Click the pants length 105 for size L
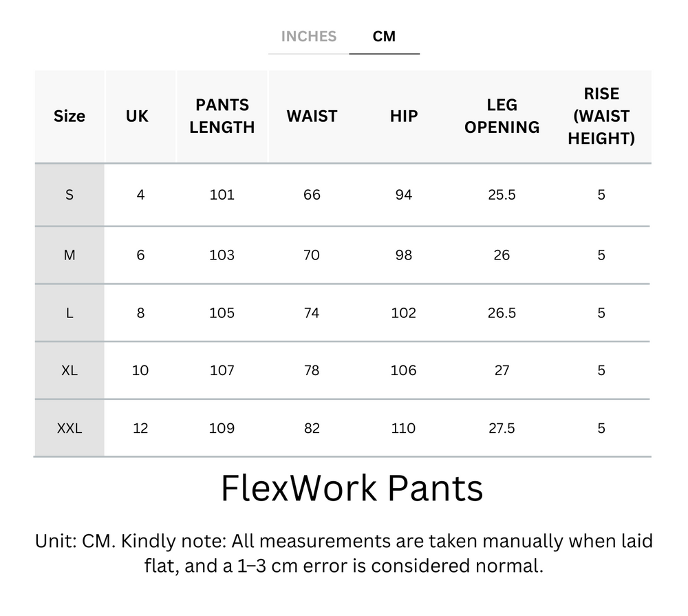The width and height of the screenshot is (688, 616). tap(222, 312)
